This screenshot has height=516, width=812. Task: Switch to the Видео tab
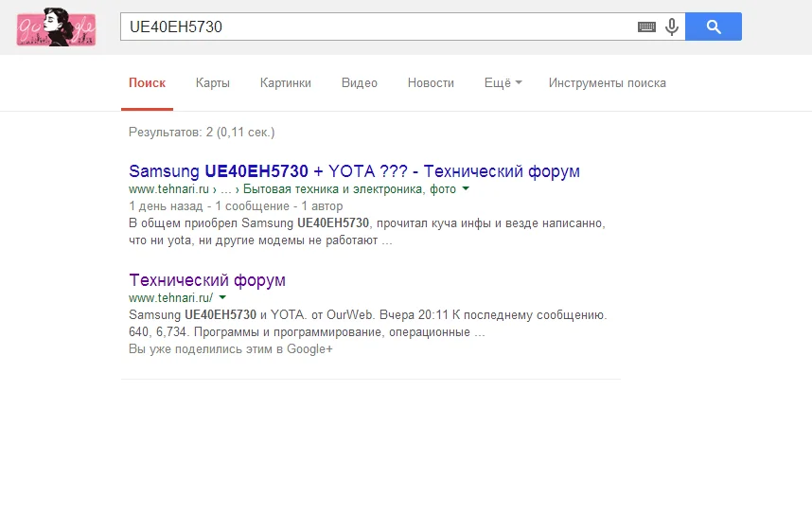pos(360,83)
